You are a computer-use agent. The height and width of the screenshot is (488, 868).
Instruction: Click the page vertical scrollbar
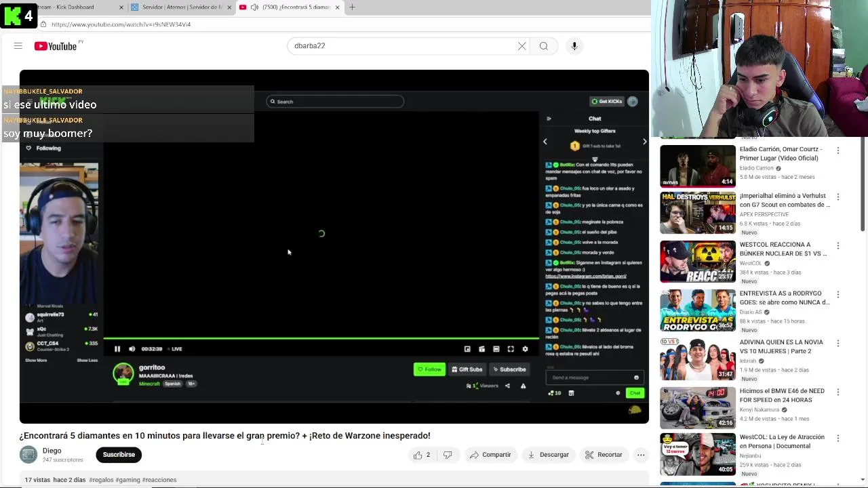[x=863, y=183]
